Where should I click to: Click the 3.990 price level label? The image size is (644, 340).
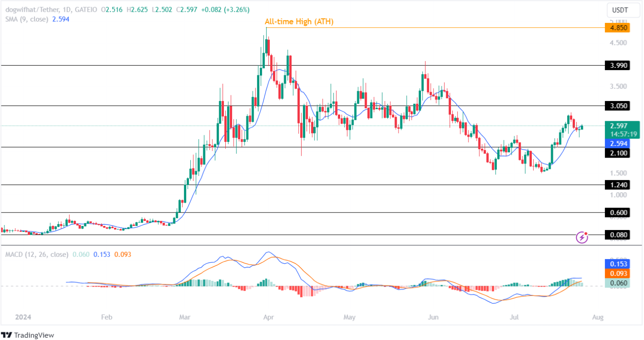pyautogui.click(x=618, y=66)
